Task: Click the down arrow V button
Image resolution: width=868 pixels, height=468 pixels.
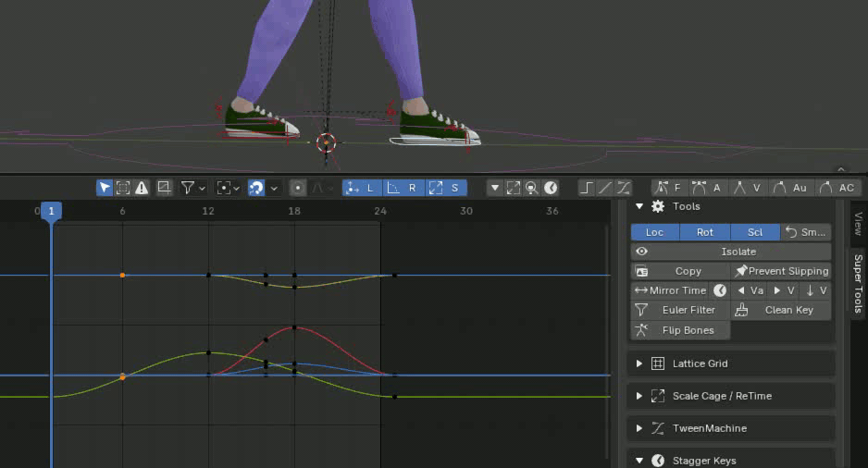Action: 816,290
